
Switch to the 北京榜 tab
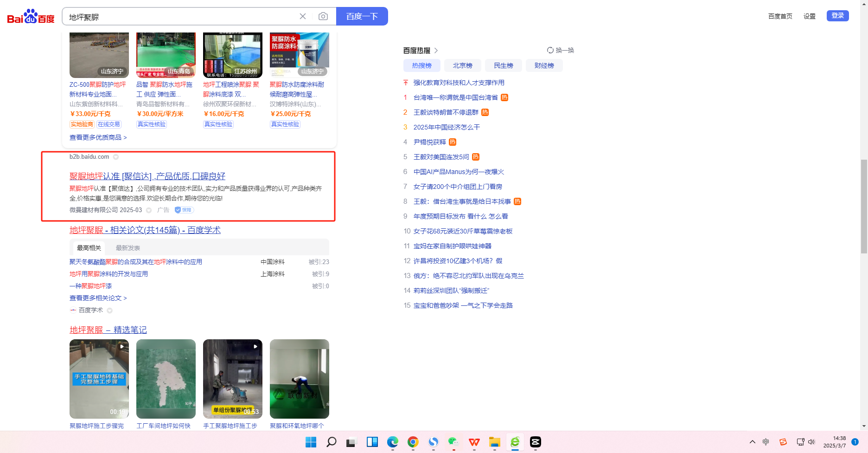coord(462,65)
